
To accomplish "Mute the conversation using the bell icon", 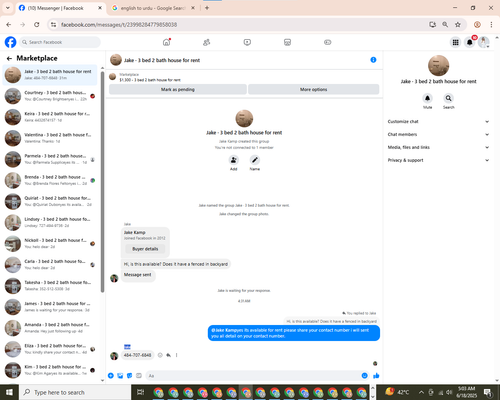I will [427, 98].
